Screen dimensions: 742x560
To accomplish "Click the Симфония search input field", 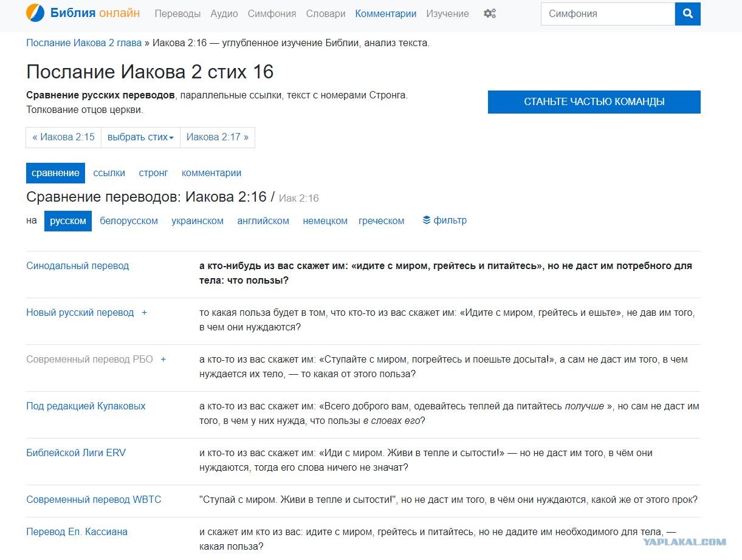I will click(607, 13).
